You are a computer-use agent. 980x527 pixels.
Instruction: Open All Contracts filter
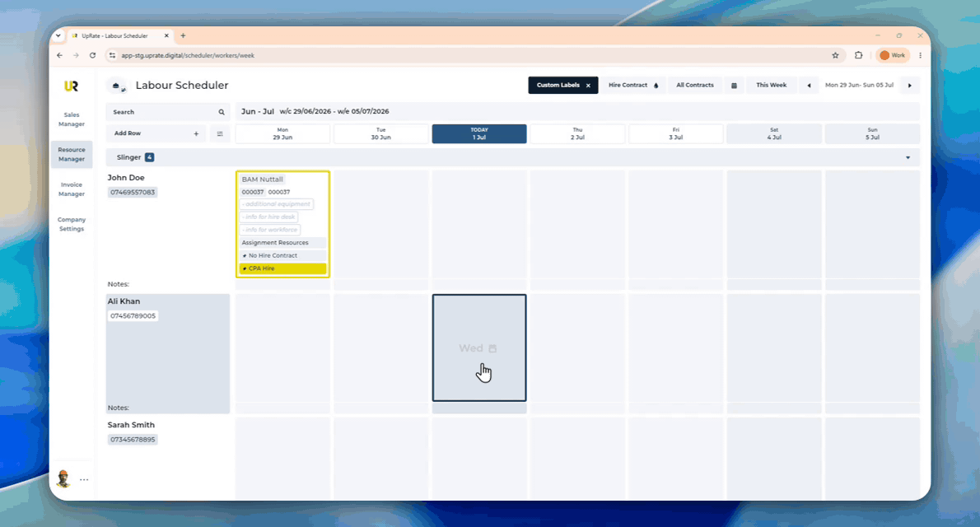(694, 85)
